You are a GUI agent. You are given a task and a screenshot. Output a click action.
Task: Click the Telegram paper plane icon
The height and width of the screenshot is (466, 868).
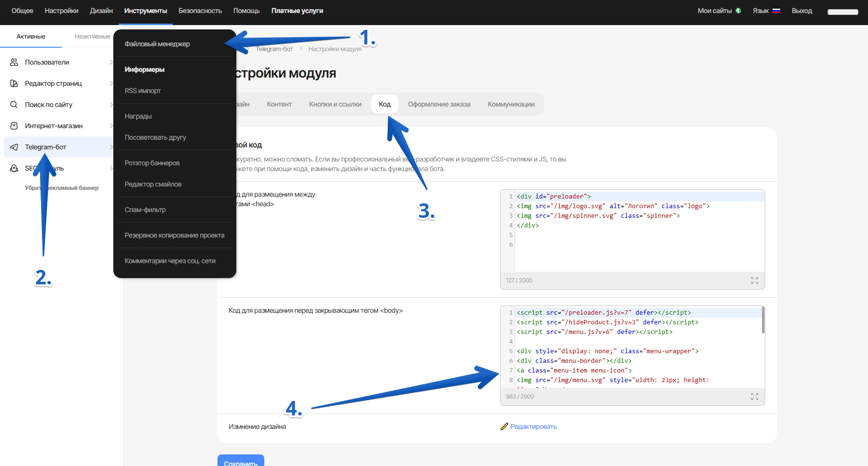(14, 147)
